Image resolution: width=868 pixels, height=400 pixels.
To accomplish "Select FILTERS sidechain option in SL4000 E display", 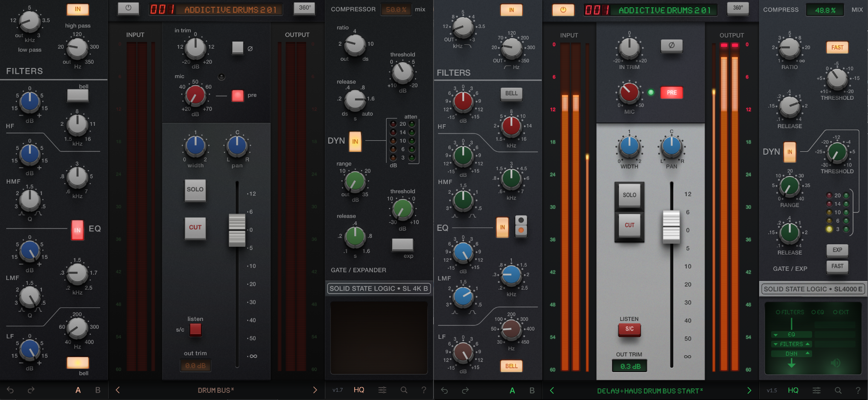I will (790, 312).
